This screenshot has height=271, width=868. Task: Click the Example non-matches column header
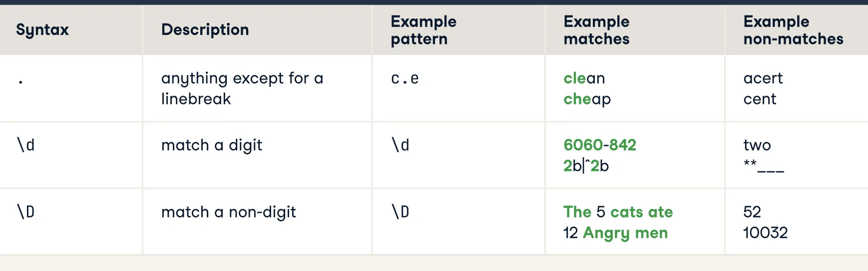click(793, 30)
